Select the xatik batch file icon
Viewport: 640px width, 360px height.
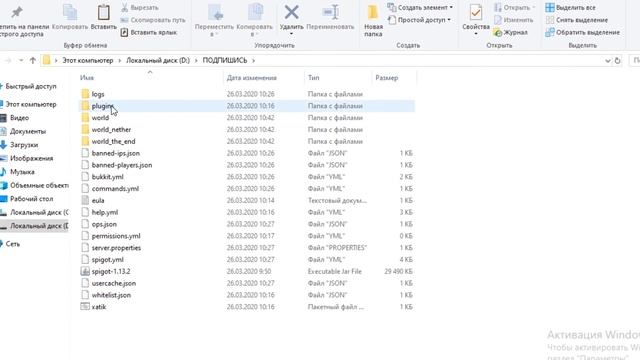(x=85, y=307)
